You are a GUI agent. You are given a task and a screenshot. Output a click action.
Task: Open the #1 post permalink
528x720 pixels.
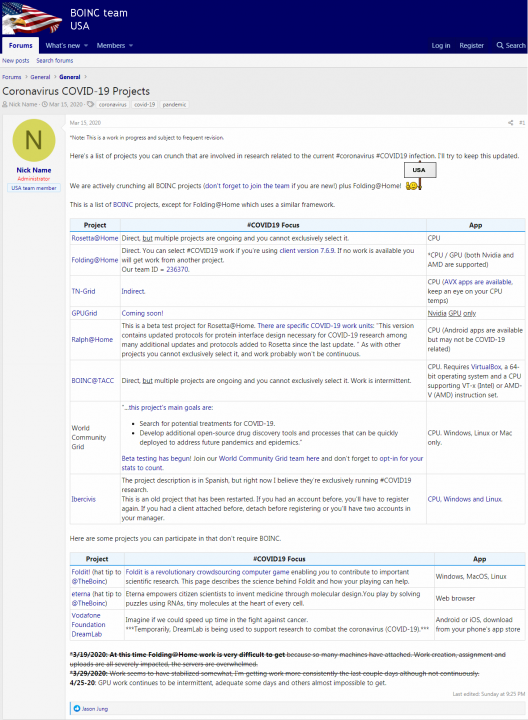click(x=522, y=123)
